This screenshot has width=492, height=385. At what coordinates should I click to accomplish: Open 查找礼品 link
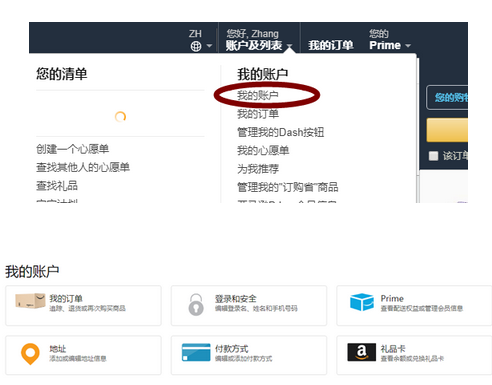point(57,185)
